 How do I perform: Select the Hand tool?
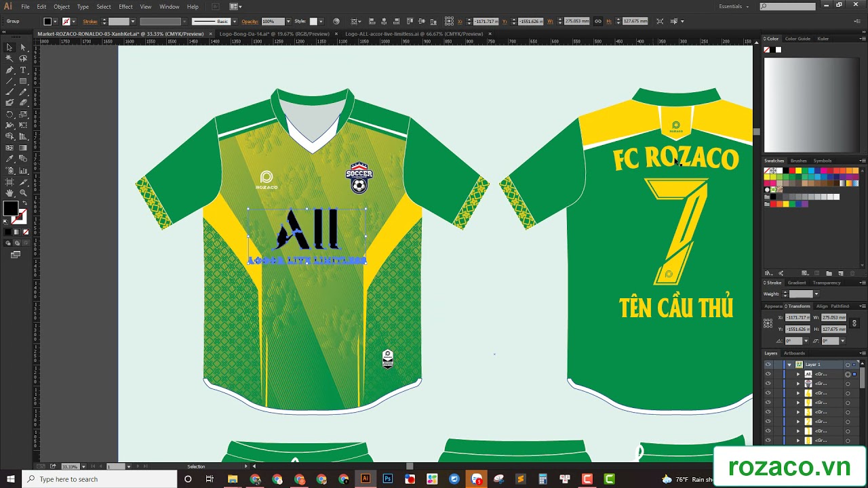point(9,193)
